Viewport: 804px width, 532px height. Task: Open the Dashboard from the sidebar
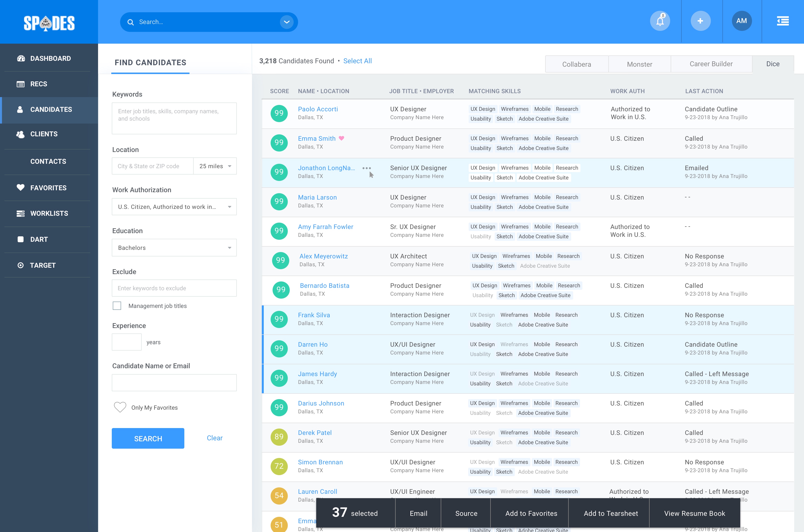tap(50, 58)
